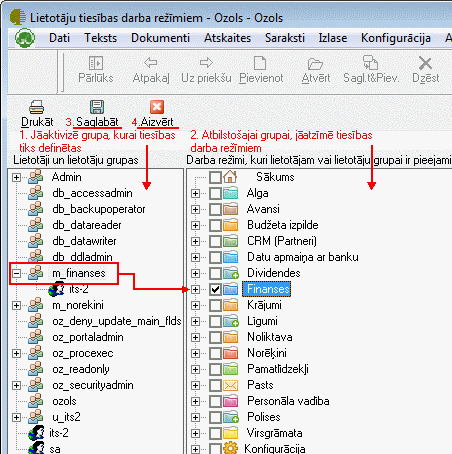Click the green tree application menu icon
Viewport: 452px width, 454px height.
25,38
